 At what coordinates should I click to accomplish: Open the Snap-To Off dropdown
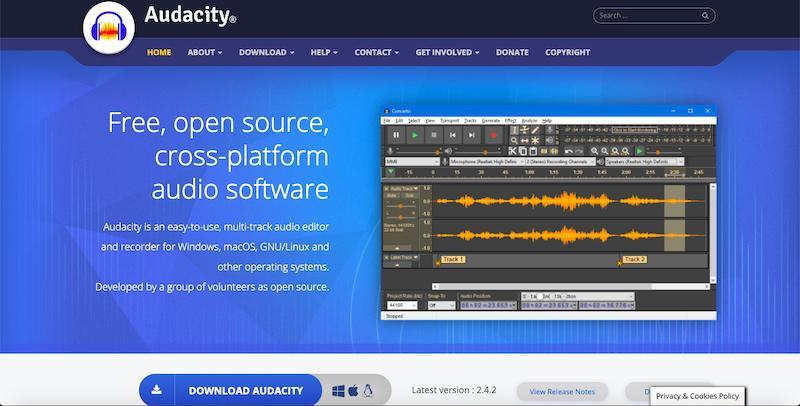(x=441, y=306)
